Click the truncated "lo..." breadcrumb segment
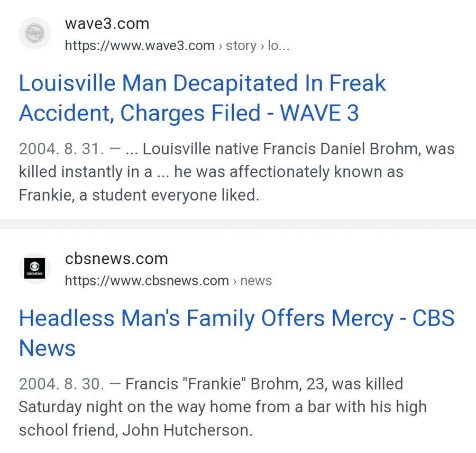Image resolution: width=476 pixels, height=453 pixels. click(x=279, y=46)
